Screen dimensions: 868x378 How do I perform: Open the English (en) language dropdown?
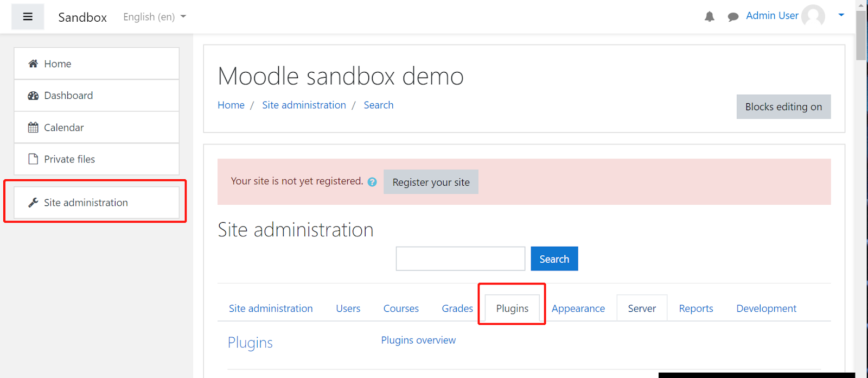[x=155, y=17]
